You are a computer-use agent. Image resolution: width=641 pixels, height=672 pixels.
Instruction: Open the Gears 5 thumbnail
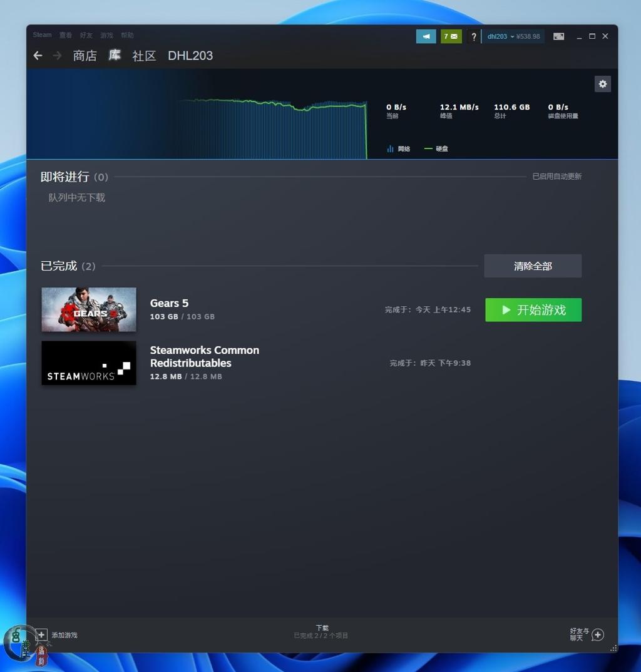click(89, 309)
